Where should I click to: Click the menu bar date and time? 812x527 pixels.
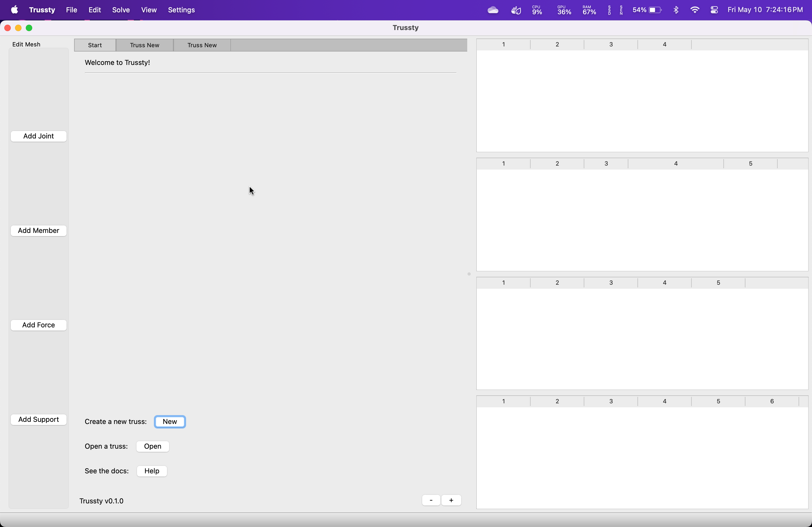765,10
